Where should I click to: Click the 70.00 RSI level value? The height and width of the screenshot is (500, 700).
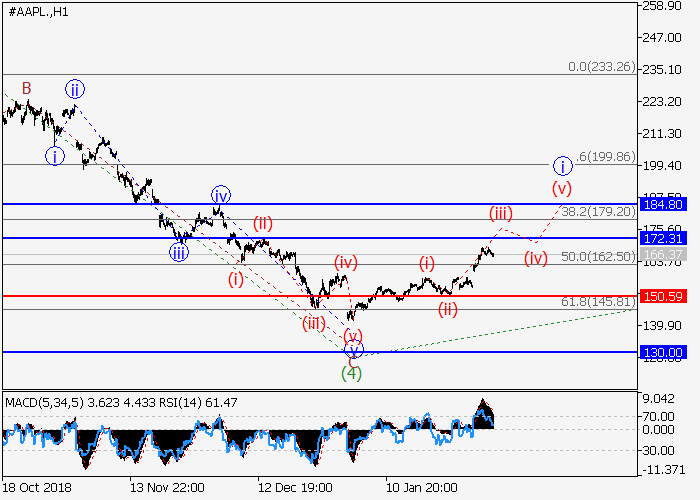pos(658,417)
